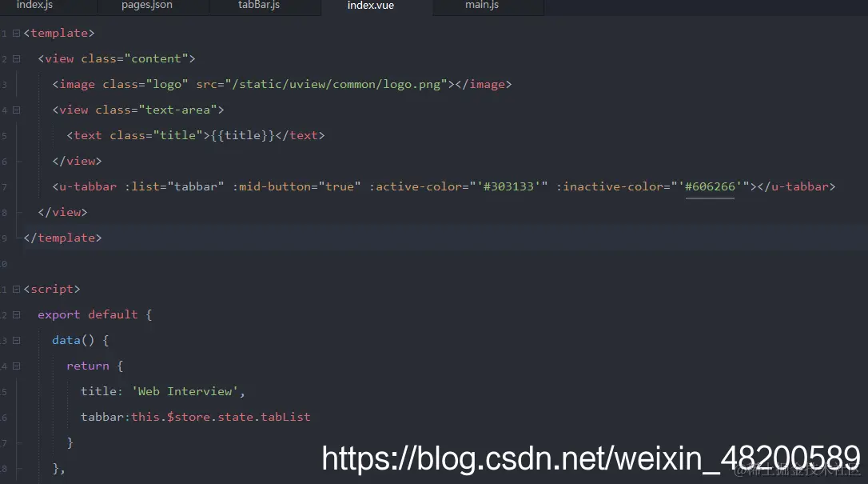Click the tabbar property key in data
Viewport: 868px width, 484px height.
102,417
